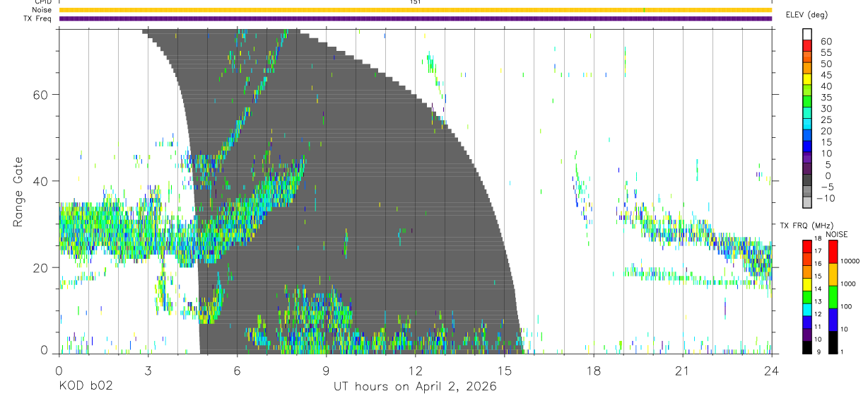This screenshot has height=401, width=868.
Task: Click the yellow Noise bar above the plot
Action: [x=415, y=10]
